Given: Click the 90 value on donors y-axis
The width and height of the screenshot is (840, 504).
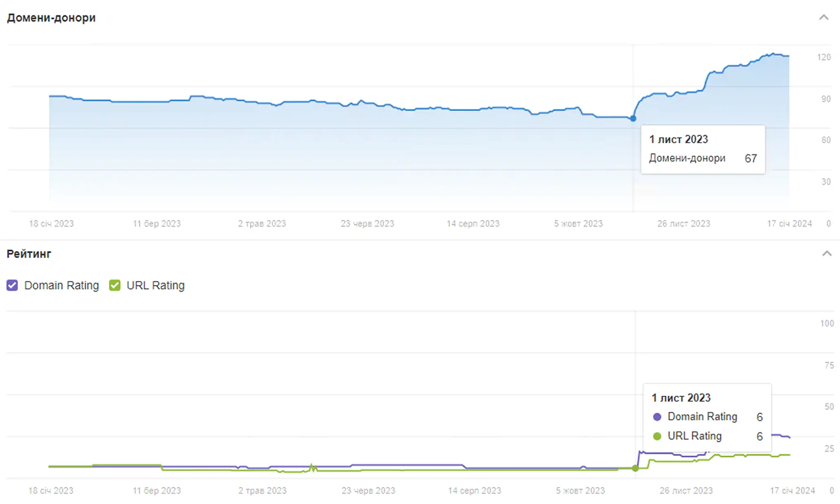Looking at the screenshot, I should [x=826, y=99].
